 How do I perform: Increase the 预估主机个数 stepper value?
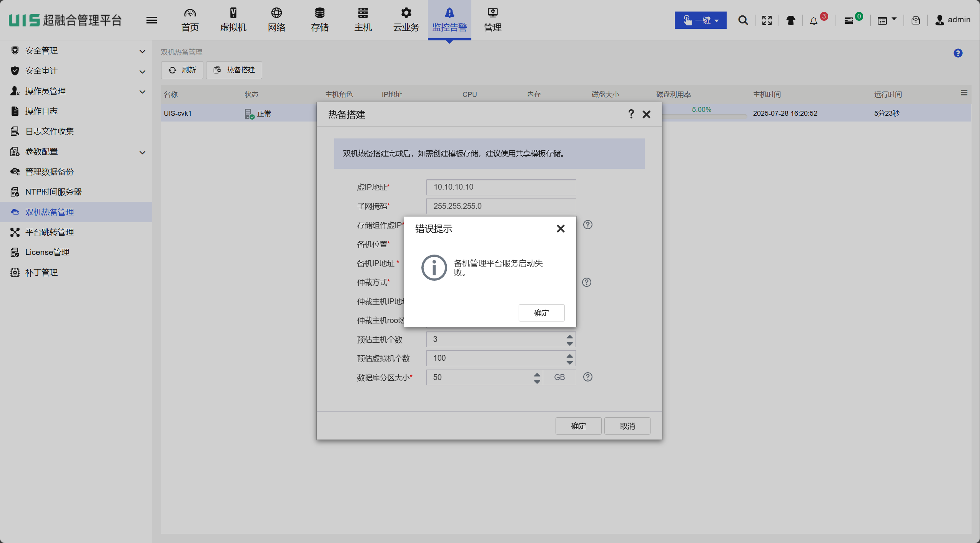click(569, 336)
